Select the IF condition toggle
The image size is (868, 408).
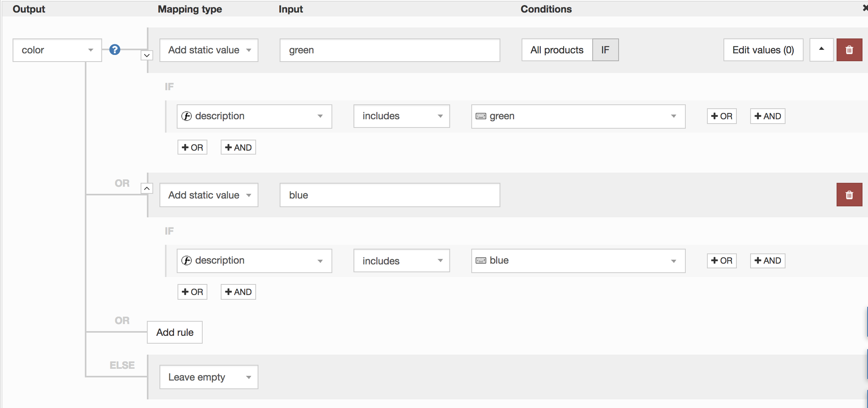(605, 50)
